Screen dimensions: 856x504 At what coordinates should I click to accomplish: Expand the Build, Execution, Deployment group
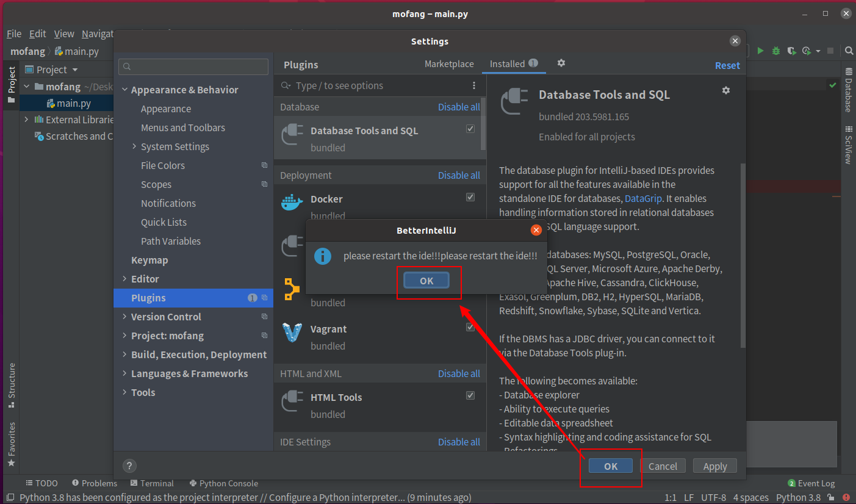click(x=125, y=355)
